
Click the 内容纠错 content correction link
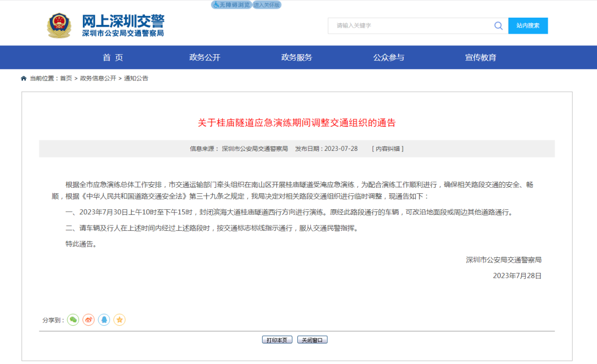[x=387, y=149]
